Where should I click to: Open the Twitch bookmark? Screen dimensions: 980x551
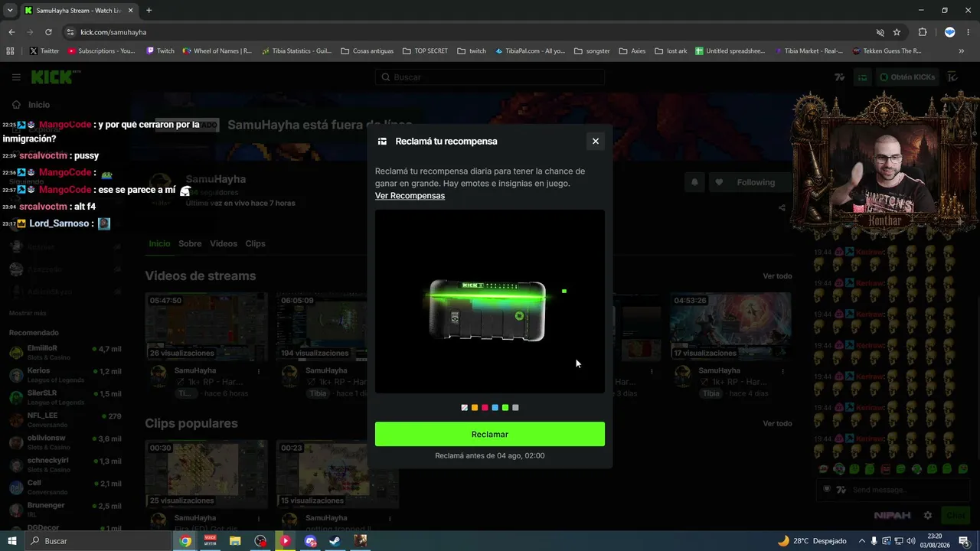coord(160,51)
